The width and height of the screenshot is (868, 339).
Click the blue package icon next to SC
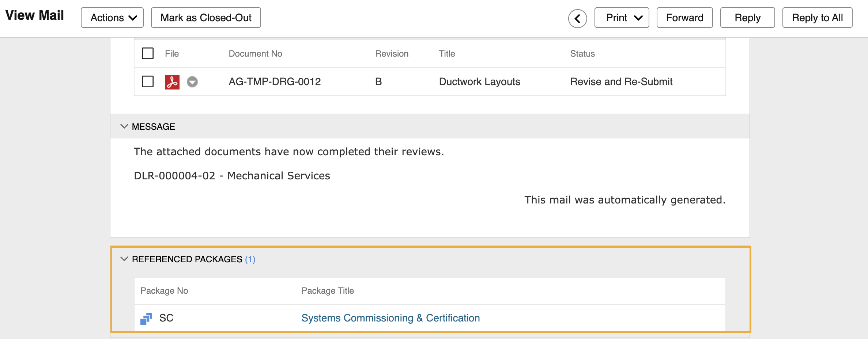click(146, 319)
